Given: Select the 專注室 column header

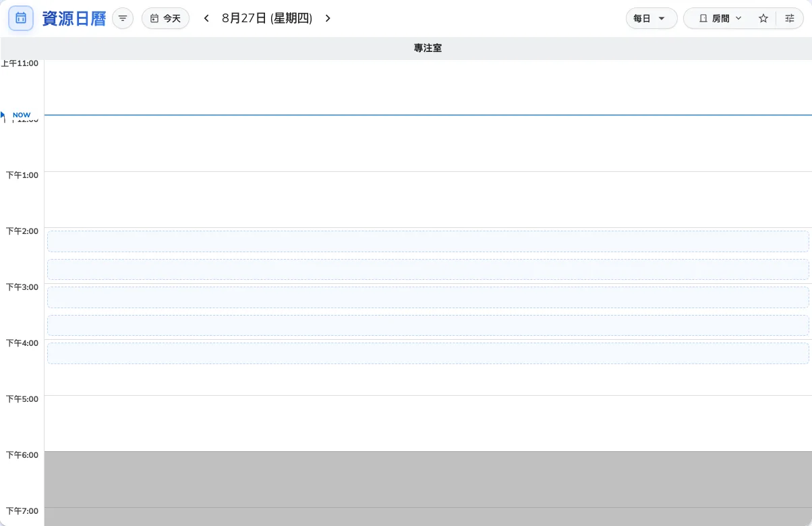Looking at the screenshot, I should click(428, 49).
